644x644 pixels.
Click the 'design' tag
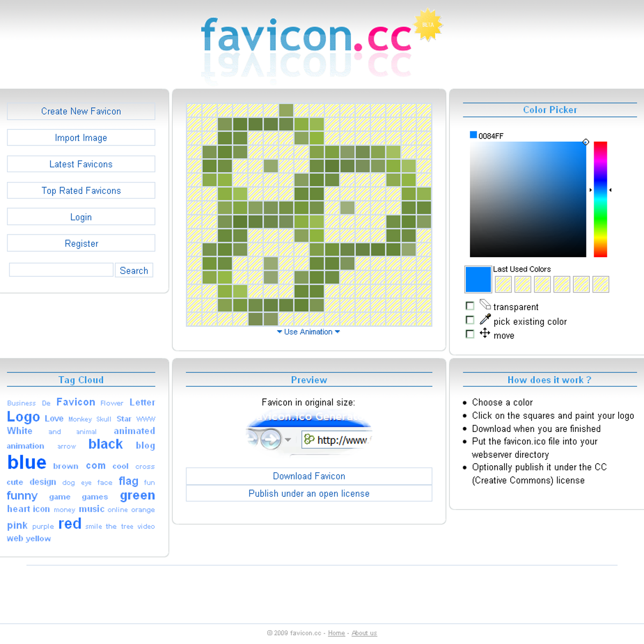click(x=43, y=482)
